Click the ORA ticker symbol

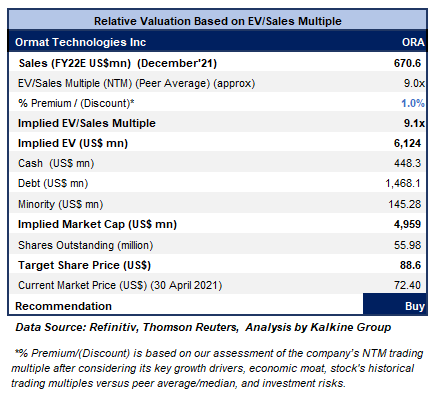click(413, 42)
